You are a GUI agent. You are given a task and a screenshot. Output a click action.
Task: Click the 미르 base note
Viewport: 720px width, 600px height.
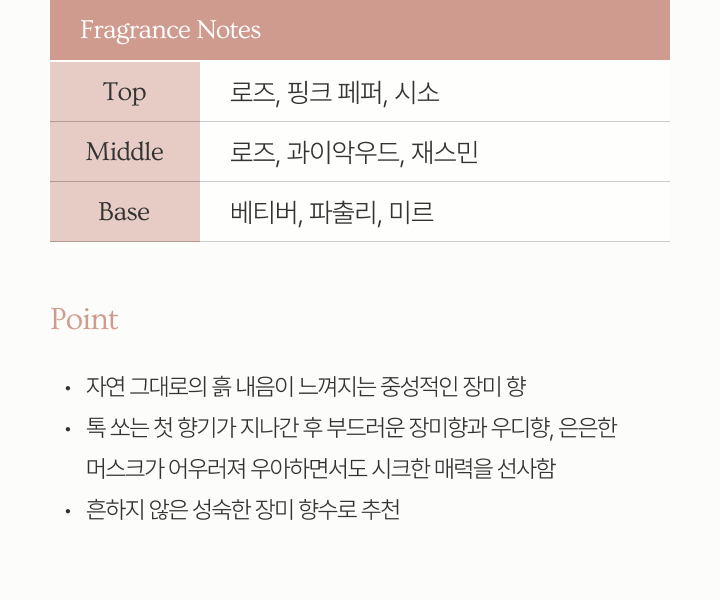[x=411, y=213]
